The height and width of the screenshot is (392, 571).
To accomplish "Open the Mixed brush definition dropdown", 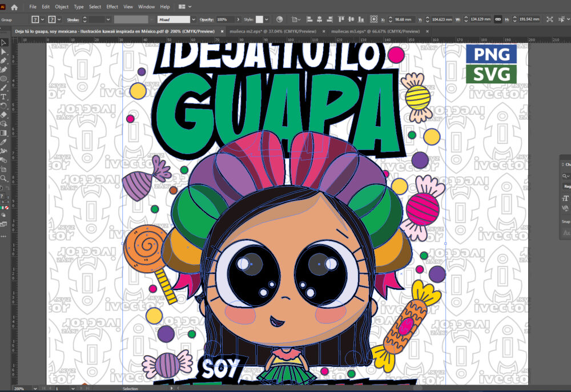I will tap(194, 19).
